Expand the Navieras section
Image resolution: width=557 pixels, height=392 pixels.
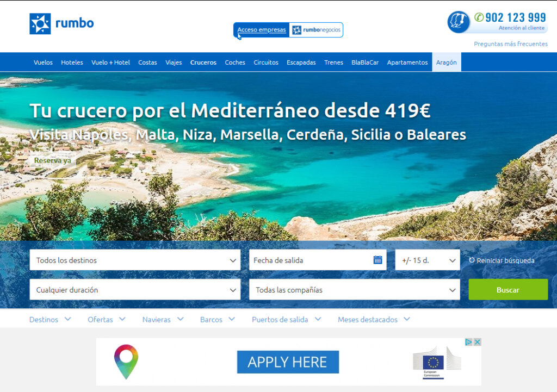(x=163, y=319)
